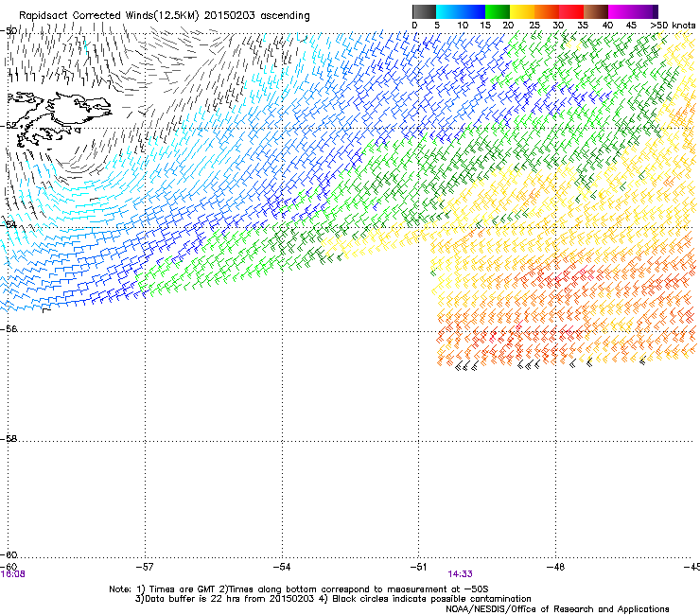This screenshot has width=700, height=615.
Task: Click the green 15-20 knots legend segment
Action: pos(498,11)
